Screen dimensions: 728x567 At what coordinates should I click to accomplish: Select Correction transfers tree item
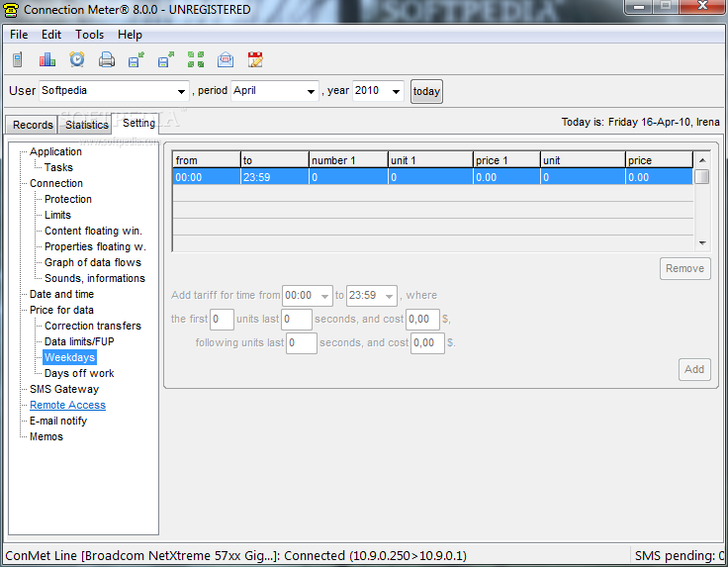pyautogui.click(x=93, y=326)
